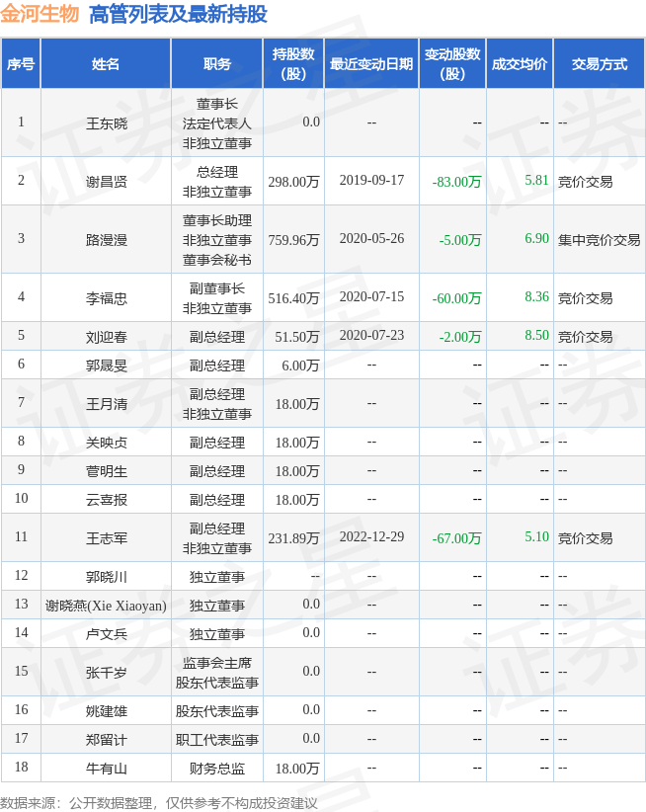Click the name 牛有山
The width and height of the screenshot is (646, 812).
point(106,768)
